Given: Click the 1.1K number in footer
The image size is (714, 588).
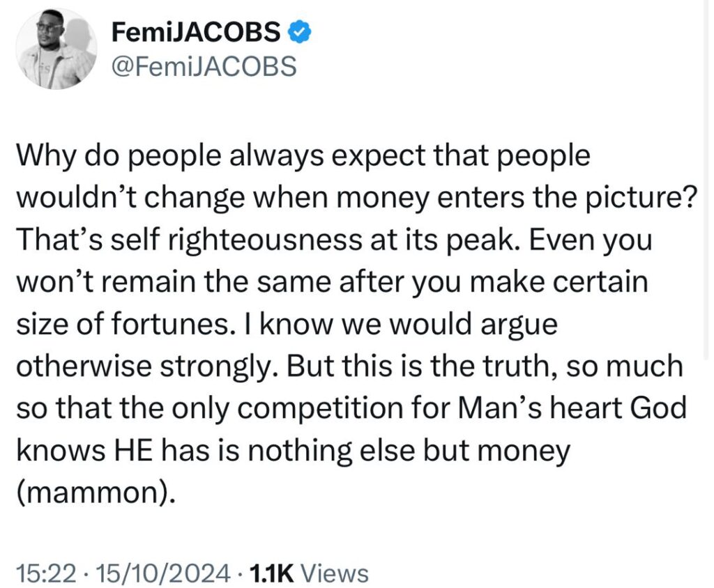Looking at the screenshot, I should (x=271, y=573).
